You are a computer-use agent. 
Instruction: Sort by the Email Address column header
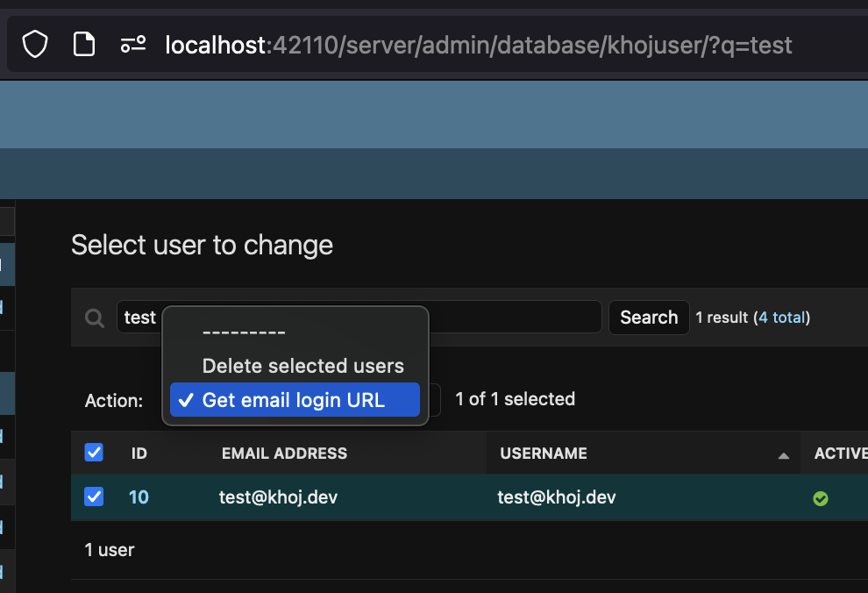284,454
